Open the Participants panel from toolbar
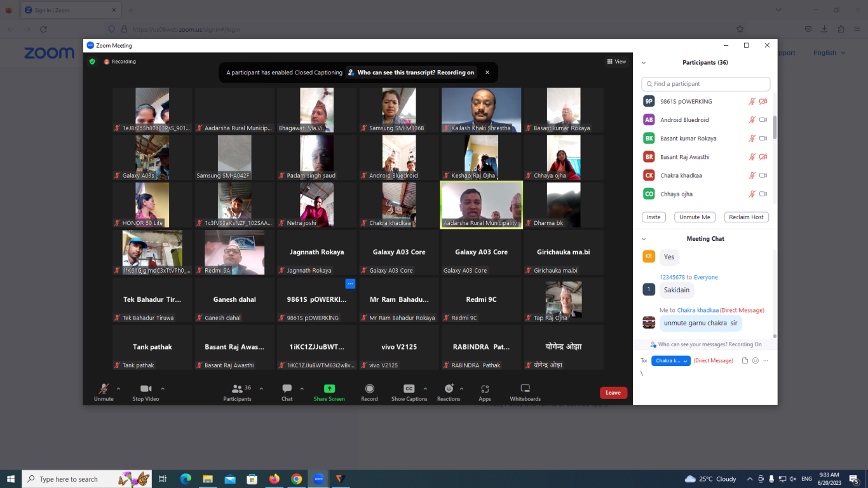The width and height of the screenshot is (868, 488). click(237, 389)
